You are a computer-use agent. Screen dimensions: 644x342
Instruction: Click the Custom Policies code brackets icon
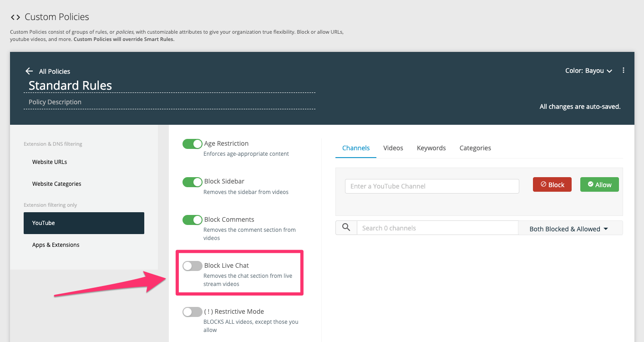coord(15,17)
